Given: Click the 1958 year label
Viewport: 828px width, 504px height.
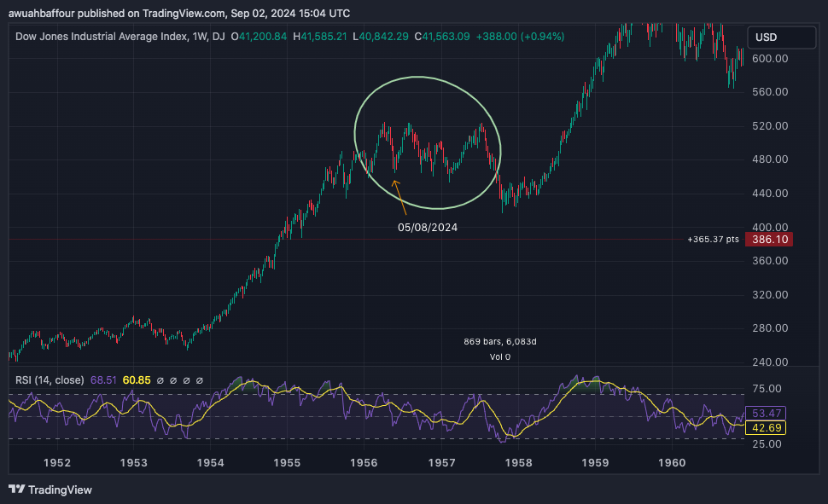Looking at the screenshot, I should coord(518,463).
